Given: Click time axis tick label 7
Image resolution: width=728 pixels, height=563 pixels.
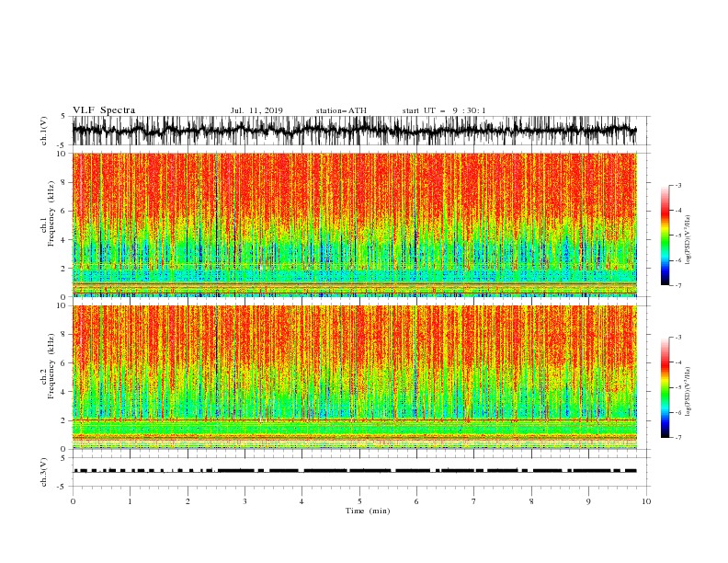Looking at the screenshot, I should coord(474,501).
